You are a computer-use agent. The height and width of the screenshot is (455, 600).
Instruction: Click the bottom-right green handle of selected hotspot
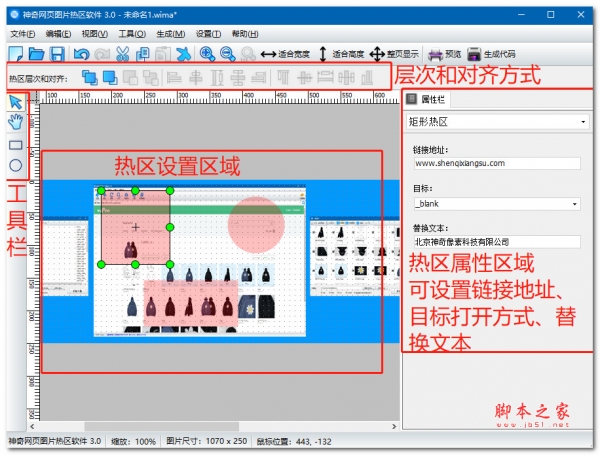pos(170,264)
